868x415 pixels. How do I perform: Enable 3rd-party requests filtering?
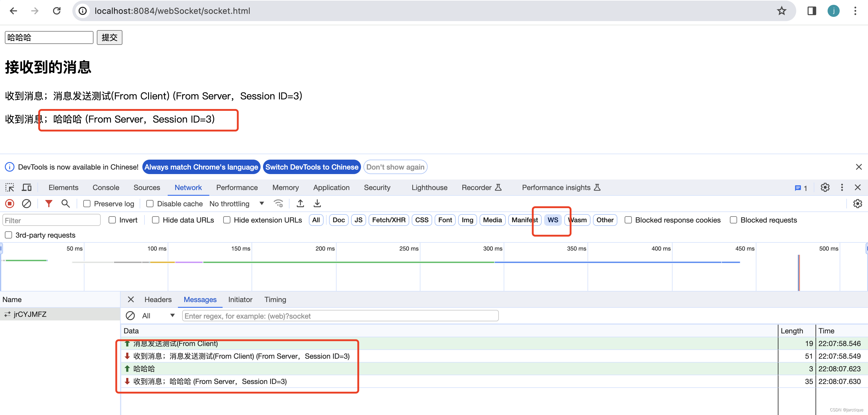(8, 235)
